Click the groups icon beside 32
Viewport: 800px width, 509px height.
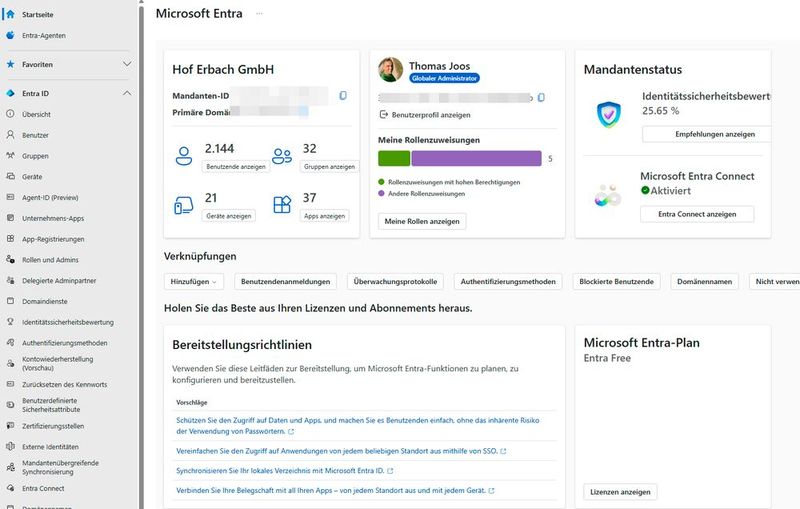(282, 156)
